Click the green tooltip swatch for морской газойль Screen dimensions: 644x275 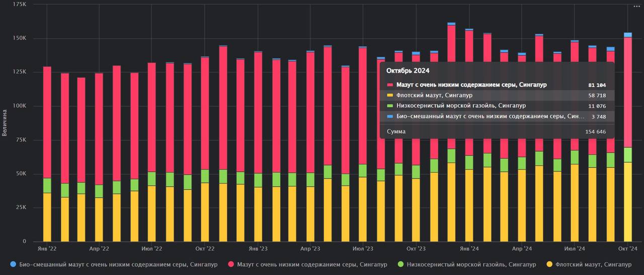pyautogui.click(x=389, y=106)
